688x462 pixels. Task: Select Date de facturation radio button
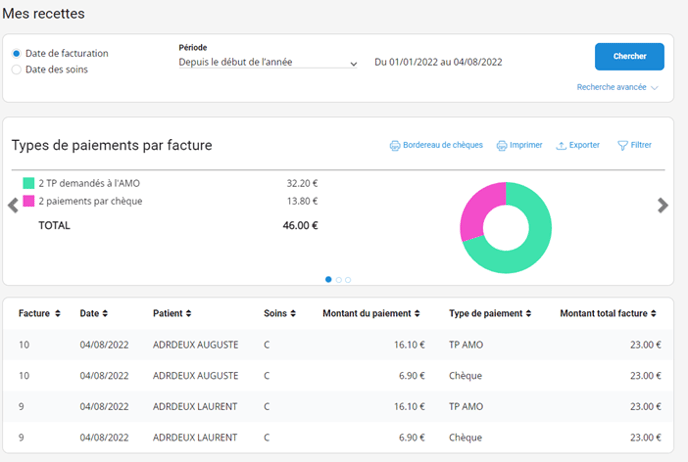click(x=16, y=54)
